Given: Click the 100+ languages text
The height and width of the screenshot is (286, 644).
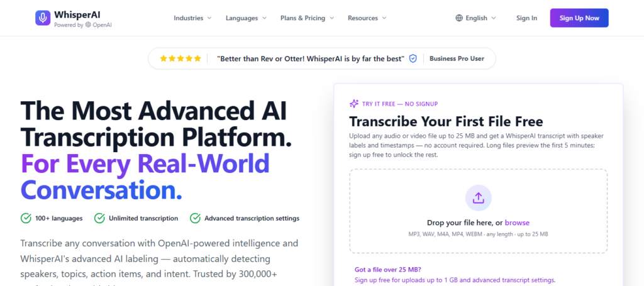Looking at the screenshot, I should coord(58,218).
